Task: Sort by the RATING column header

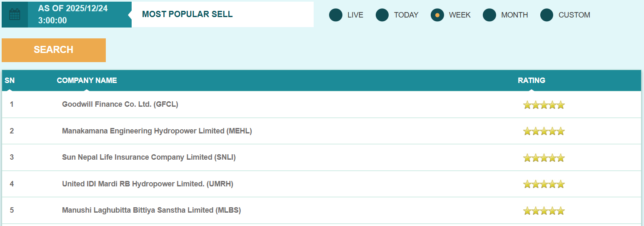Action: click(531, 80)
